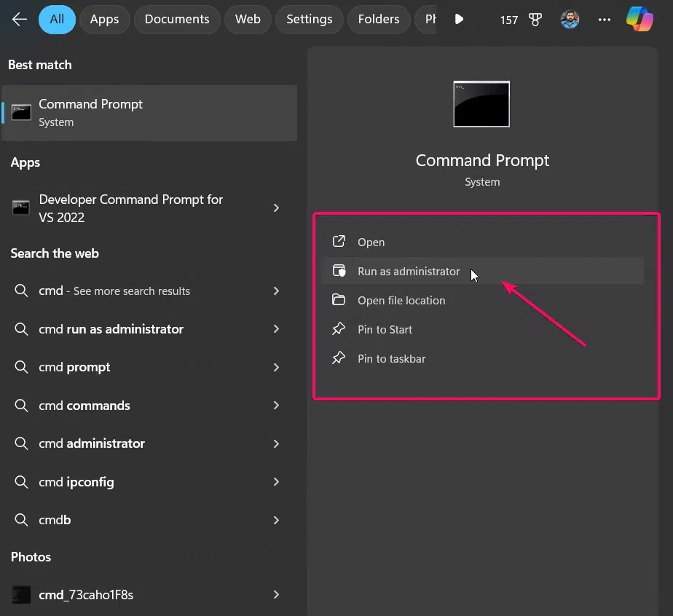Open the user profile avatar
The width and height of the screenshot is (673, 616).
[570, 20]
